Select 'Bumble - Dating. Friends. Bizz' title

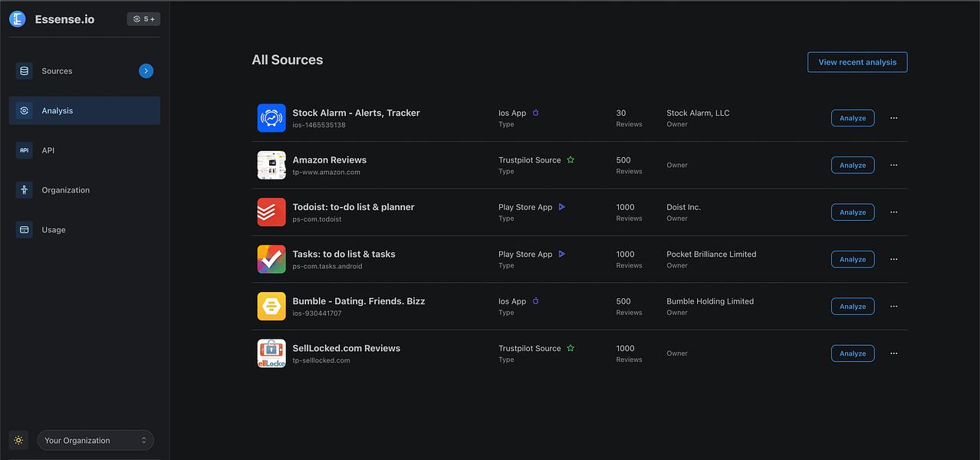click(x=359, y=301)
